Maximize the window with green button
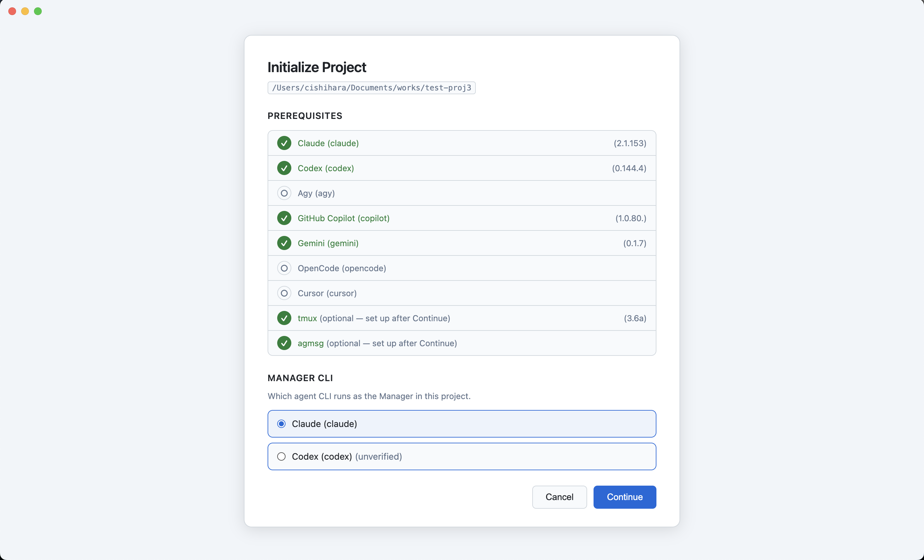The image size is (924, 560). click(38, 11)
